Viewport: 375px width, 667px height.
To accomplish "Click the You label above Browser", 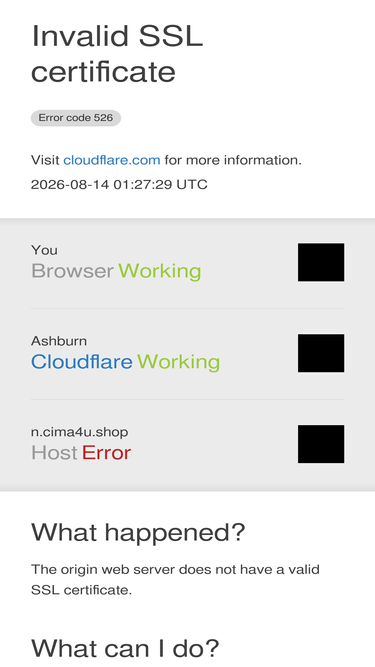I will tap(44, 250).
